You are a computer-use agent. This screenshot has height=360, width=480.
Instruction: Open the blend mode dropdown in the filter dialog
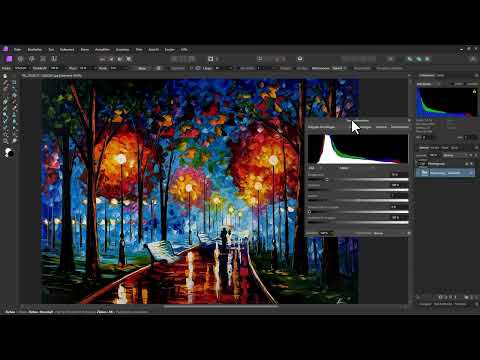pos(388,233)
